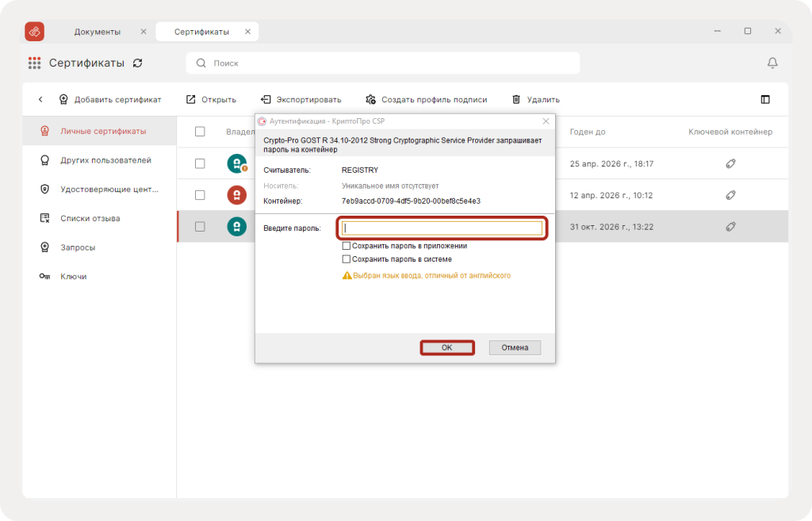This screenshot has height=521, width=812.
Task: Click certificate icon in the selected row
Action: pos(236,227)
